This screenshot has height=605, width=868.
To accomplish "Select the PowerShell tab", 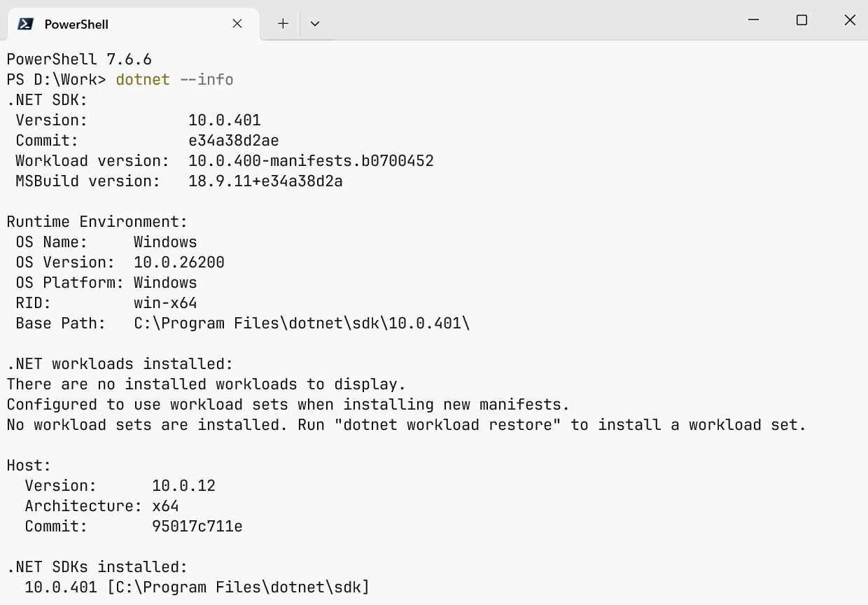I will 133,24.
